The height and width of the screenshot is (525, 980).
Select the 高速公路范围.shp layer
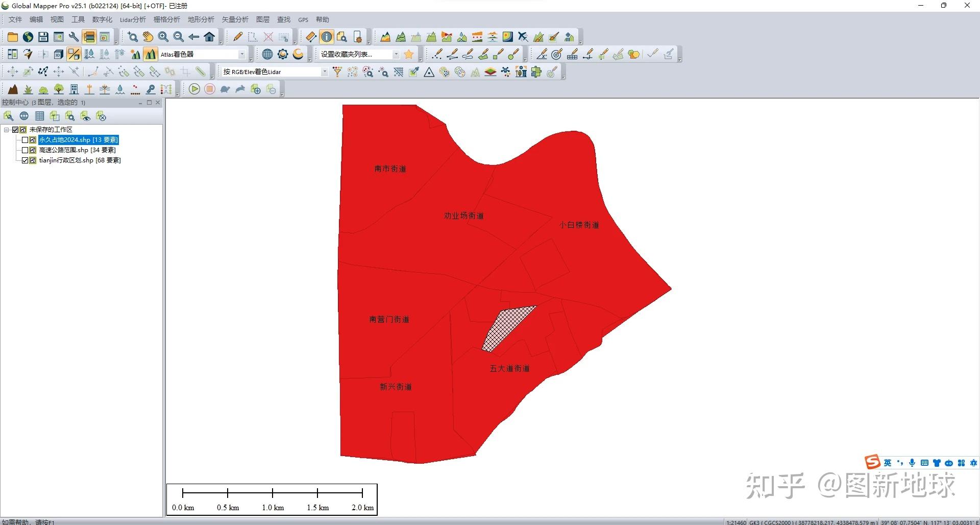click(x=78, y=150)
